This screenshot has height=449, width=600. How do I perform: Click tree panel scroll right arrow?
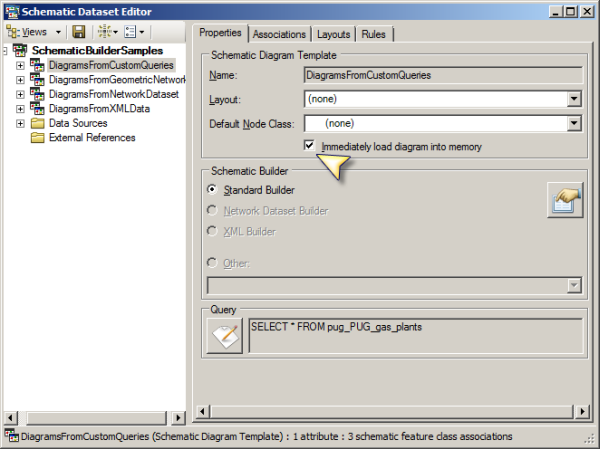click(178, 418)
